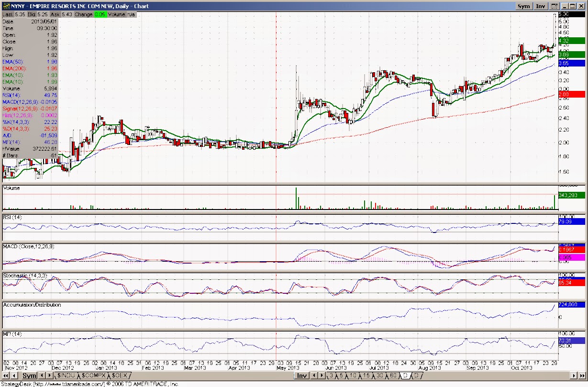
Task: Click the Inv button on the bottom bar
Action: coord(302,376)
